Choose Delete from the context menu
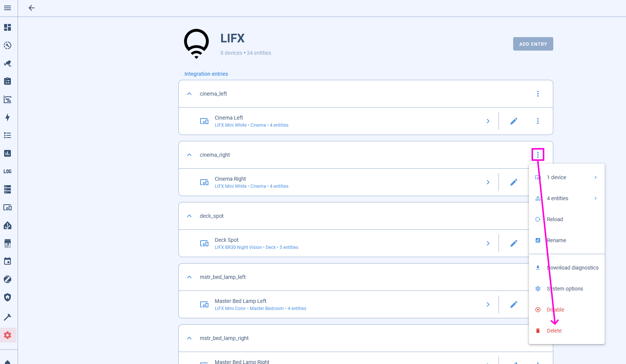The width and height of the screenshot is (626, 364). click(x=567, y=331)
